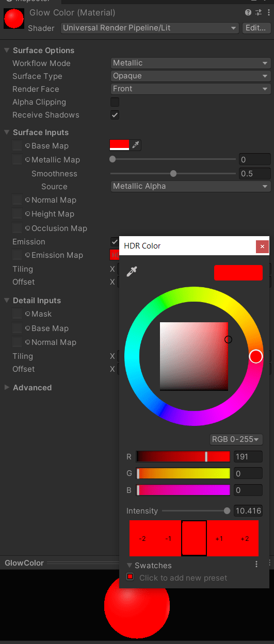Screen dimensions: 274x644
Task: Click the hue ring handle
Action: coord(256,356)
